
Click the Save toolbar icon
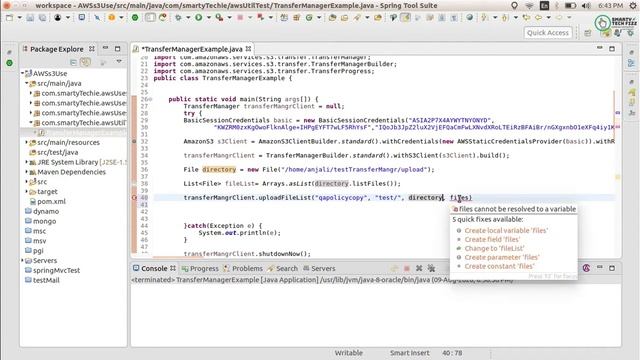30,18
